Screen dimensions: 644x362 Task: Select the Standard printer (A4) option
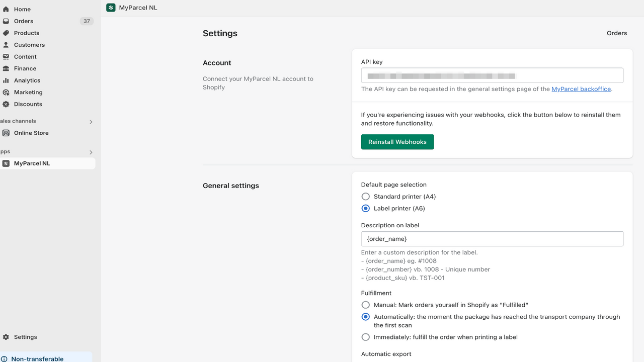pos(365,196)
